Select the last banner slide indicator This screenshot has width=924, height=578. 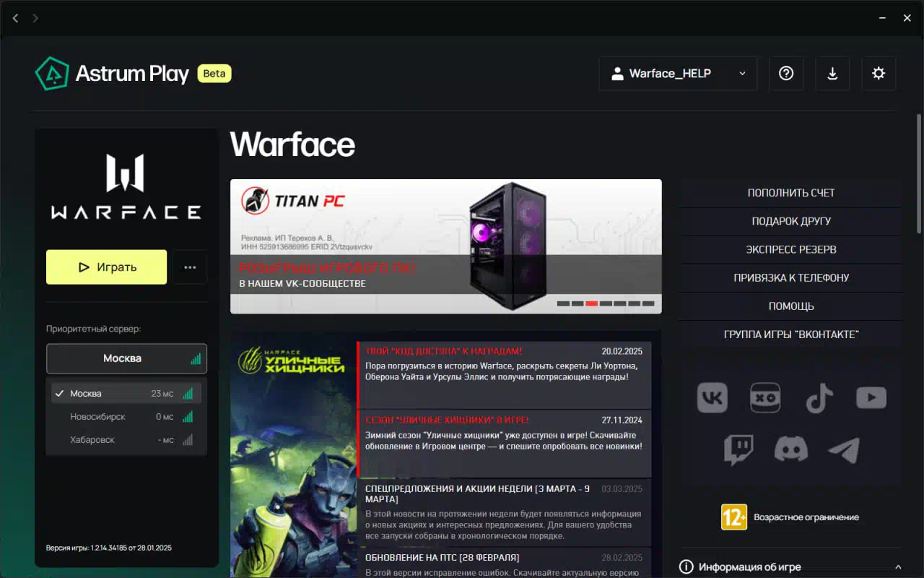coord(648,303)
